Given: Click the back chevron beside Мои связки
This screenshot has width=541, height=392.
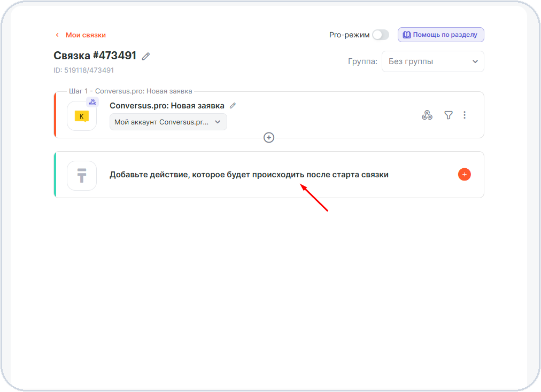Looking at the screenshot, I should 57,35.
